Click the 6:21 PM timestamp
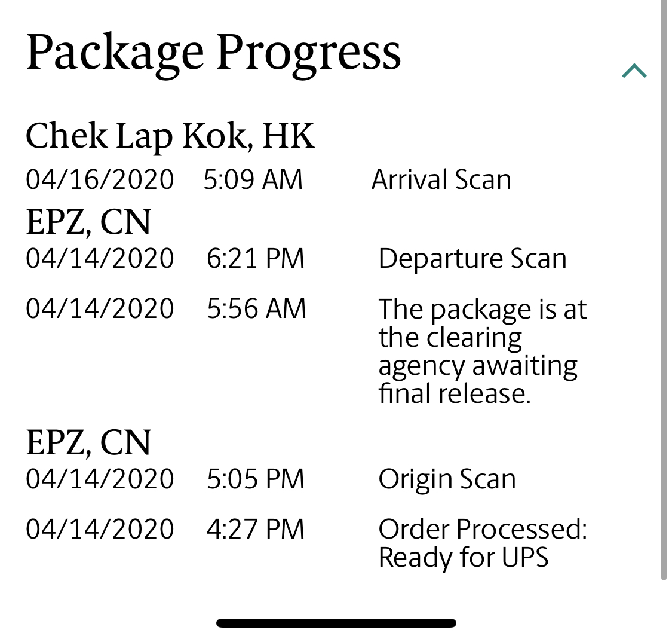Screen dimensions: 672x642 [256, 259]
